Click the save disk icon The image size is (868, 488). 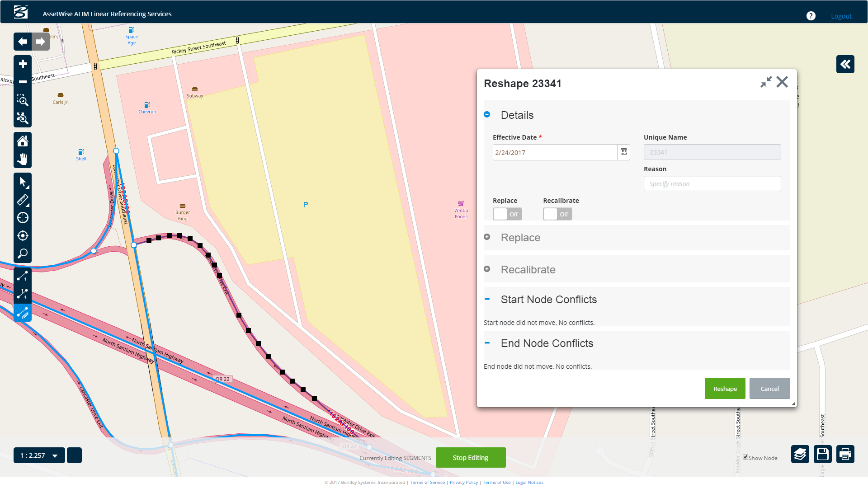[x=822, y=454]
